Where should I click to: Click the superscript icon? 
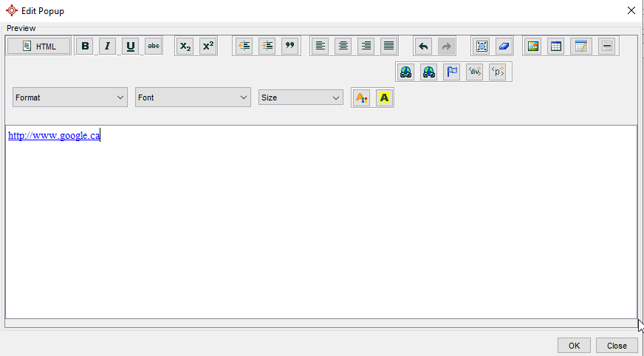[208, 47]
